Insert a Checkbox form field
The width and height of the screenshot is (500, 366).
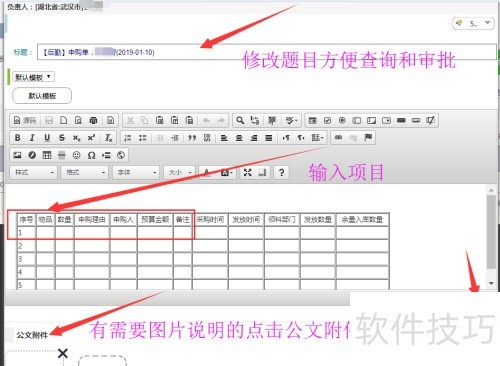(327, 120)
